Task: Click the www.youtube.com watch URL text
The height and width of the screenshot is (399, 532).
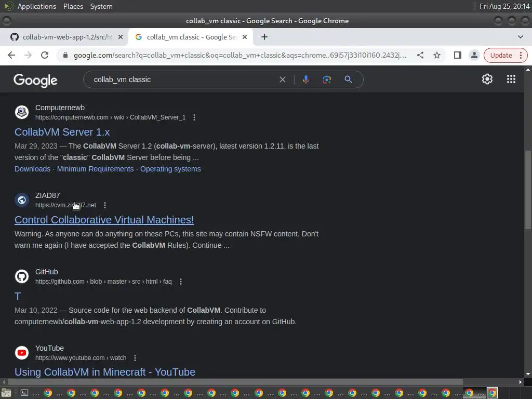Action: (81, 358)
